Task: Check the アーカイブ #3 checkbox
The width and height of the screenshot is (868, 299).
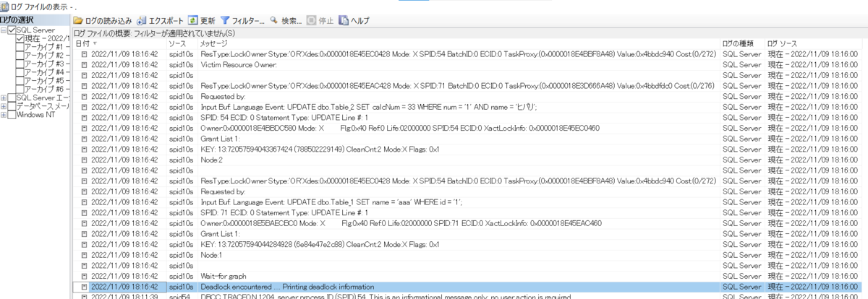Action: (x=20, y=64)
